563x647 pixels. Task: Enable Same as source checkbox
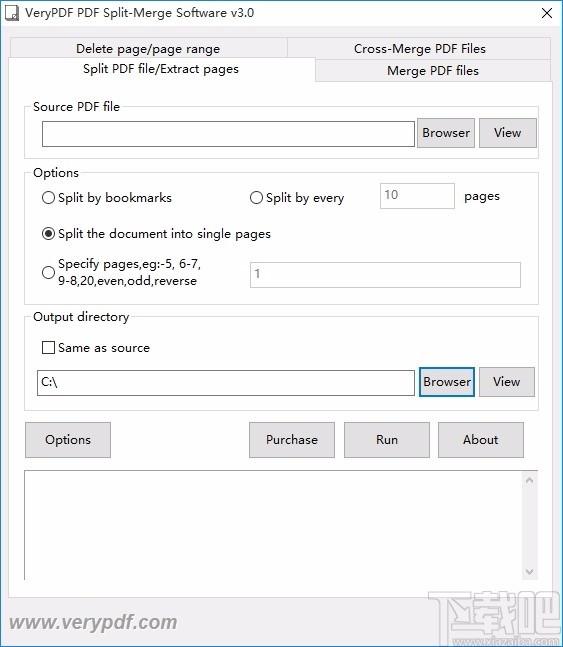click(96, 348)
